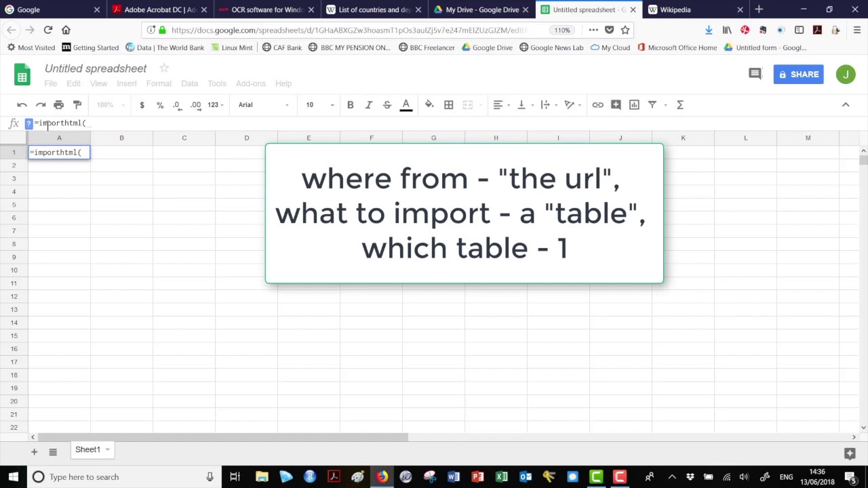Viewport: 868px width, 488px height.
Task: Open the zoom 100% dropdown
Action: tap(111, 104)
